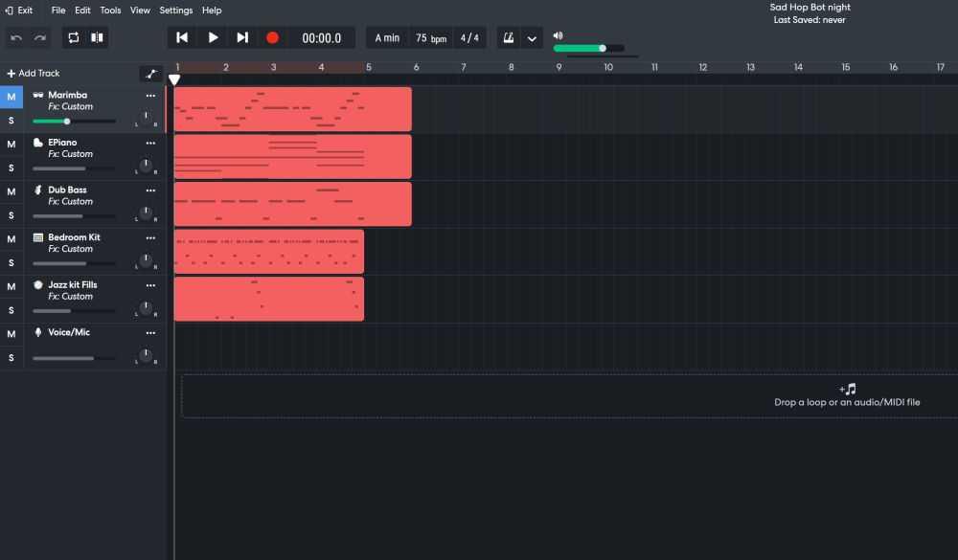This screenshot has width=958, height=560.
Task: Open the Dub Bass Fx: Custom setting
Action: pos(70,202)
